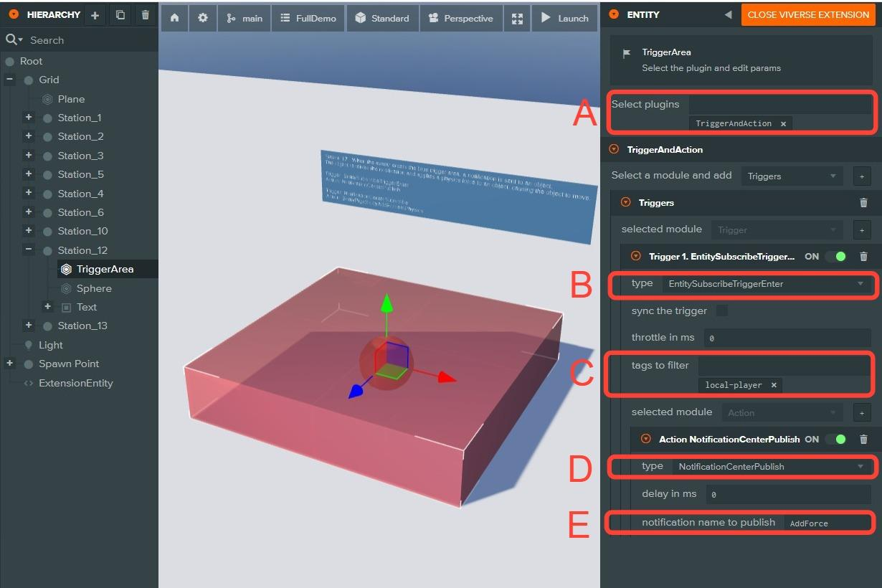Open the settings gear in viewport toolbar
This screenshot has height=588, width=882.
click(x=203, y=19)
